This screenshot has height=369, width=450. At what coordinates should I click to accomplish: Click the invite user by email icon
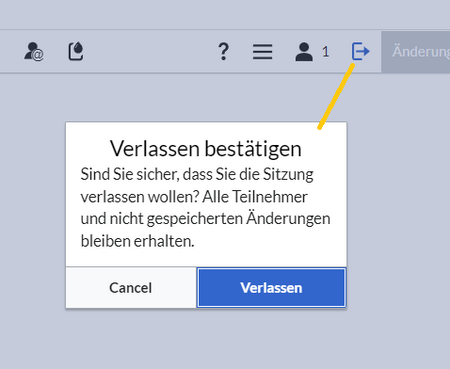[x=34, y=51]
